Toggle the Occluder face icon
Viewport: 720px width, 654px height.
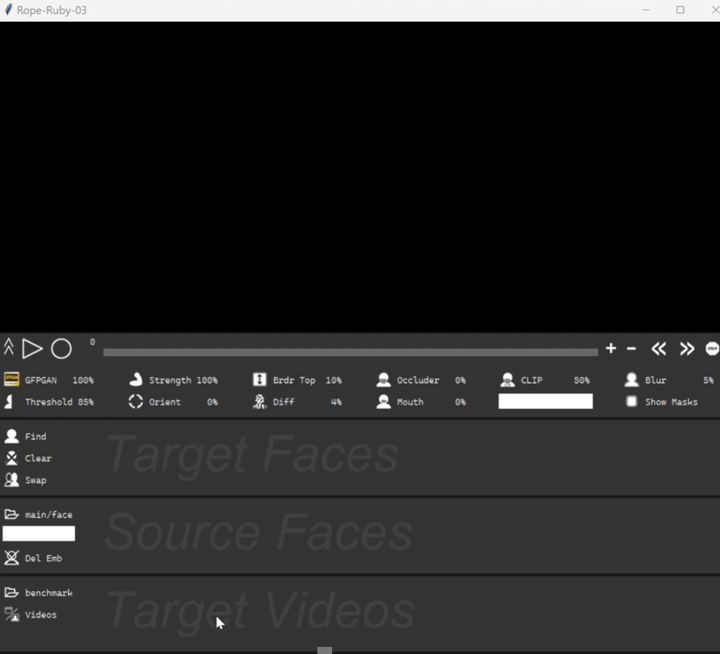click(383, 379)
